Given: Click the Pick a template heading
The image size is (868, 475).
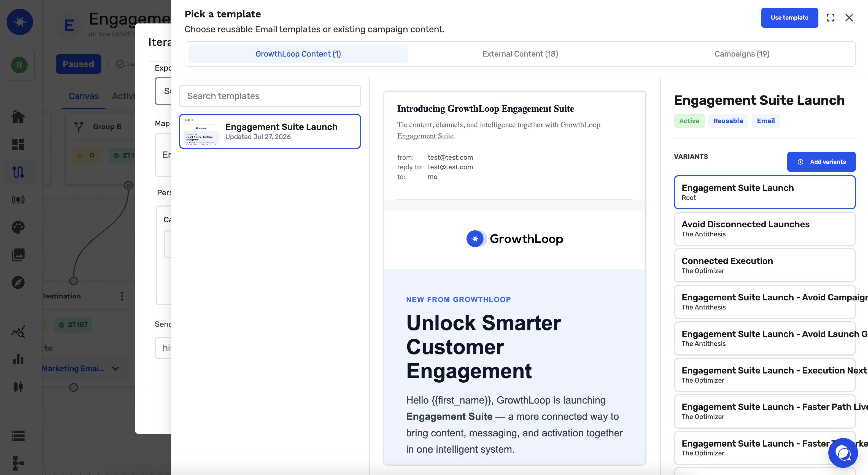Looking at the screenshot, I should [223, 14].
